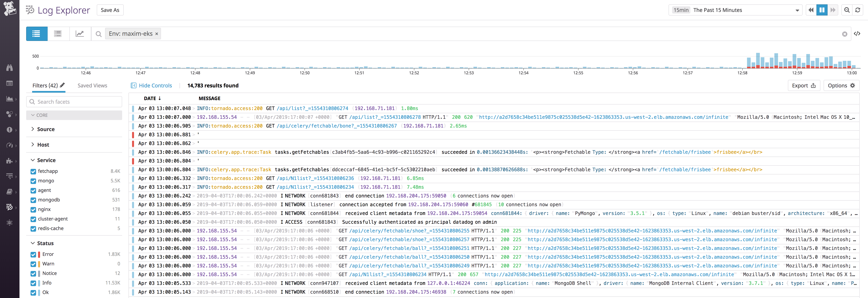Zoom out using the magnifier icon
868x298 pixels.
coord(847,10)
